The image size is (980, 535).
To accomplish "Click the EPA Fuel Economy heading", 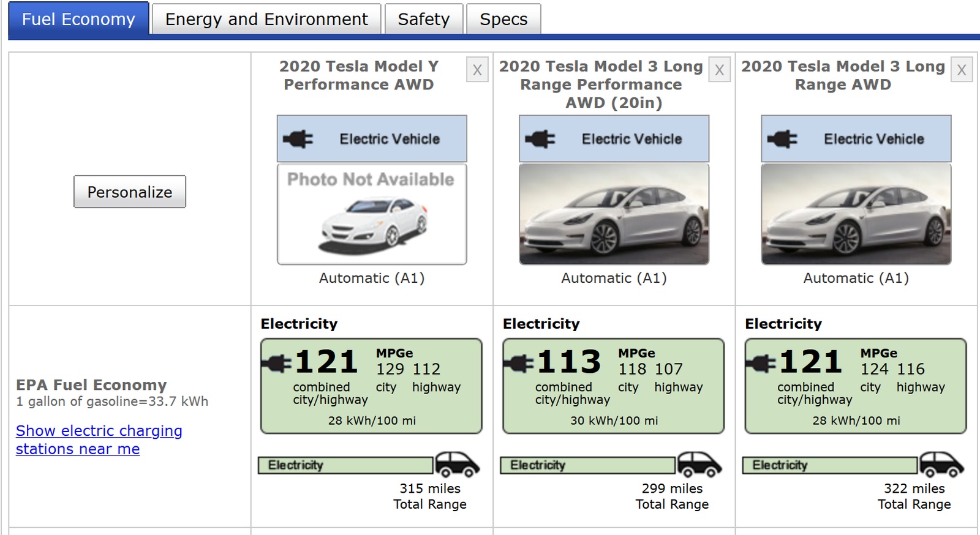I will tap(91, 384).
